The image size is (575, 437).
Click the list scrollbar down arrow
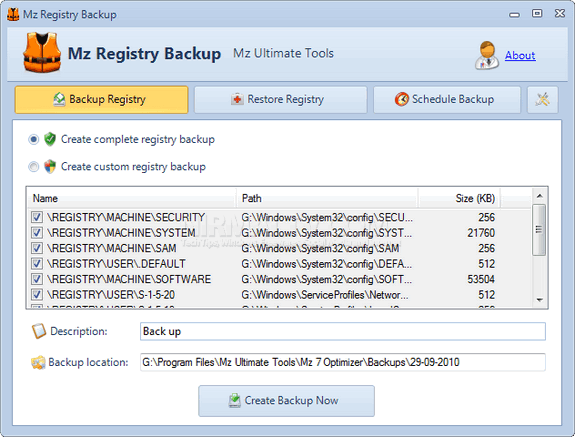tap(539, 300)
